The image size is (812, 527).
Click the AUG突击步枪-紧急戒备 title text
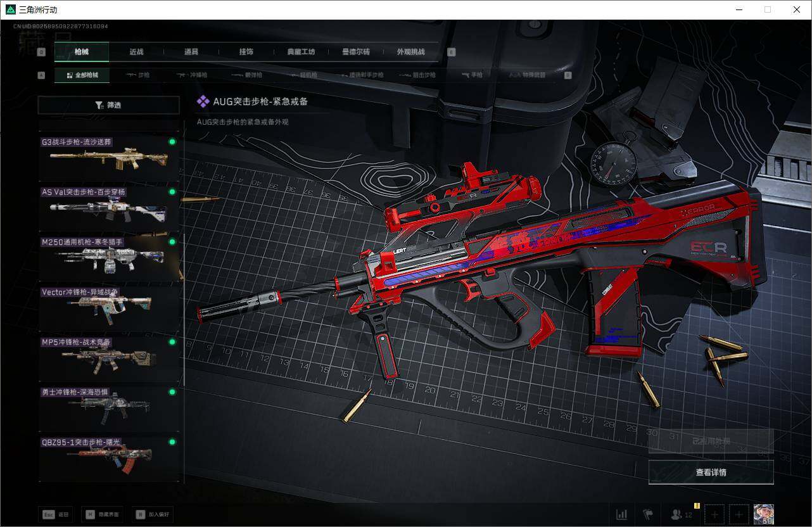coord(260,101)
